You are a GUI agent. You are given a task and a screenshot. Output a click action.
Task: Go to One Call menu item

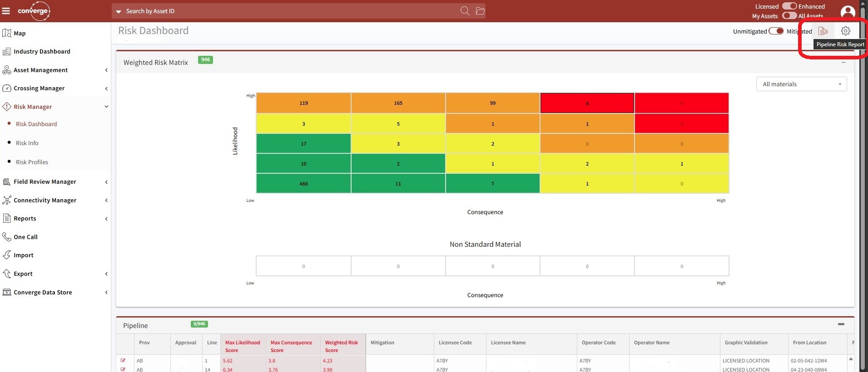tap(25, 237)
